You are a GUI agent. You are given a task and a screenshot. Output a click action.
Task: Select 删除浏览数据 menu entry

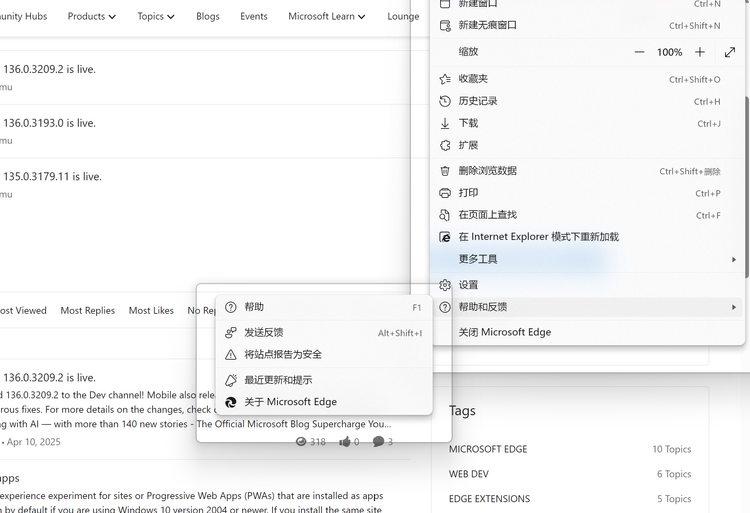[587, 171]
